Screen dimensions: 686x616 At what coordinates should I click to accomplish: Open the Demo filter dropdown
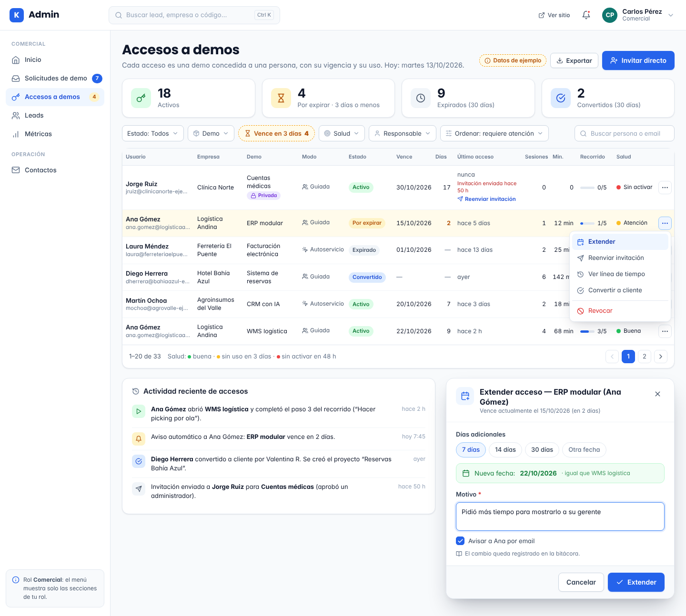pos(211,133)
